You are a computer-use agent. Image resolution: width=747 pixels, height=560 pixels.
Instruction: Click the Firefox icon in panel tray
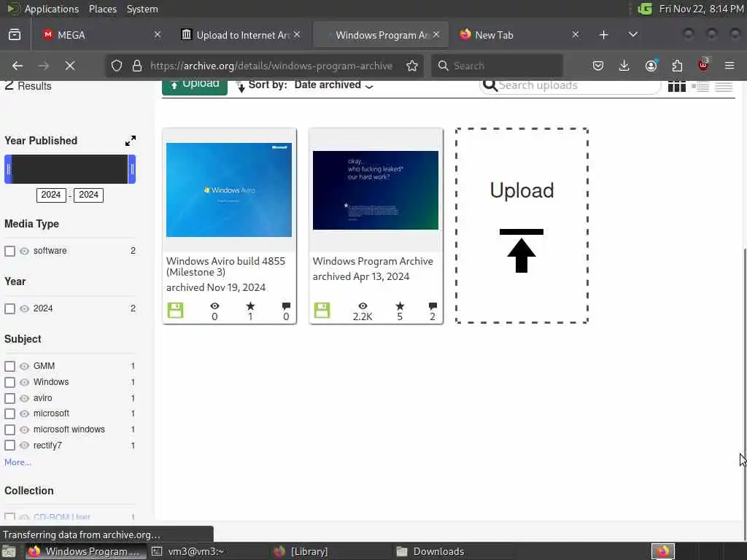[x=663, y=551]
